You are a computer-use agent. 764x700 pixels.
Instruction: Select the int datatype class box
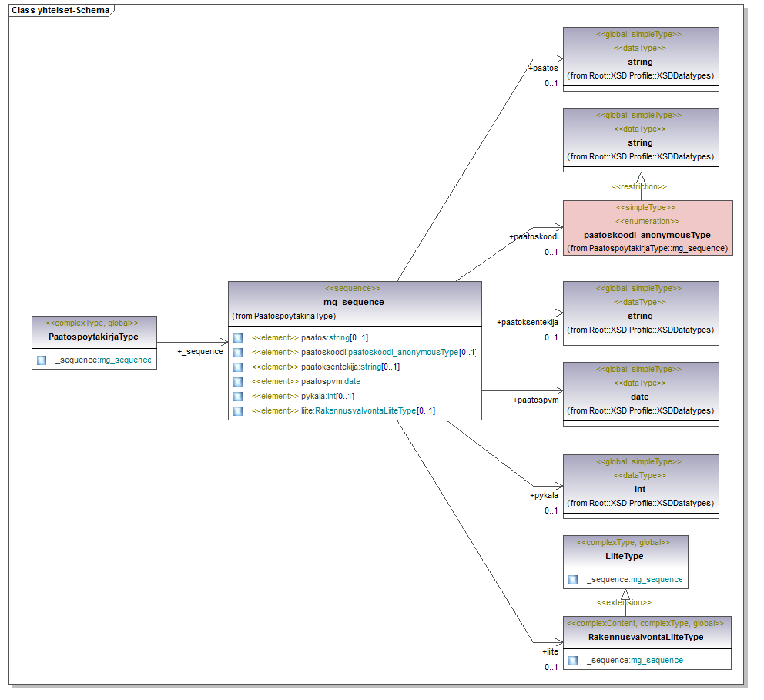pos(640,485)
